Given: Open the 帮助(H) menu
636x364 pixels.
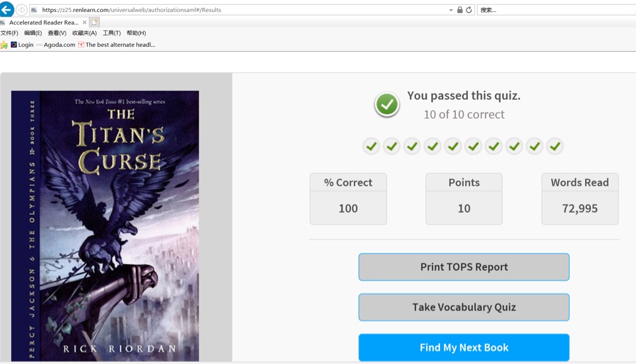Looking at the screenshot, I should [136, 33].
